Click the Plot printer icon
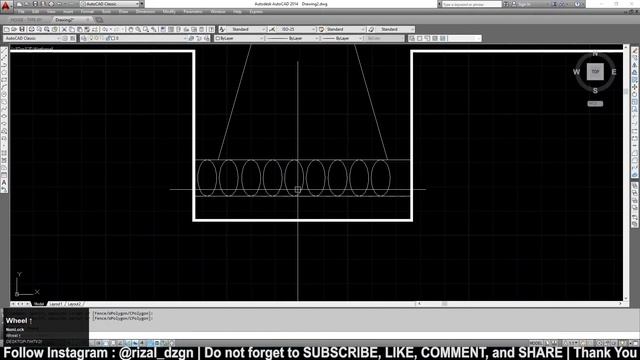The image size is (640, 360). [31, 29]
